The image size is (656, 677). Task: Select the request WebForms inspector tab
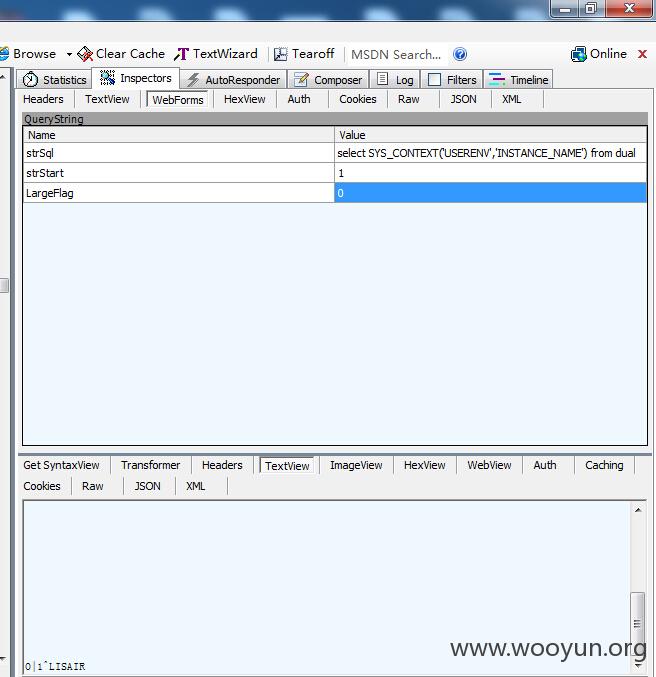coord(177,100)
